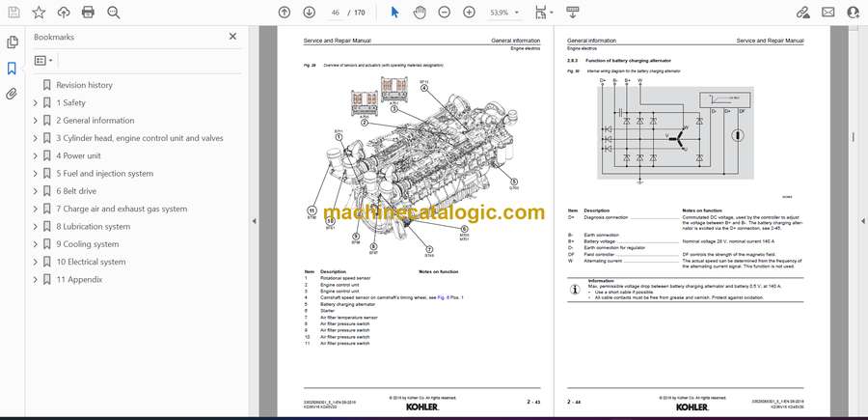This screenshot has width=868, height=420.
Task: Open the Revision history bookmark
Action: [x=84, y=85]
